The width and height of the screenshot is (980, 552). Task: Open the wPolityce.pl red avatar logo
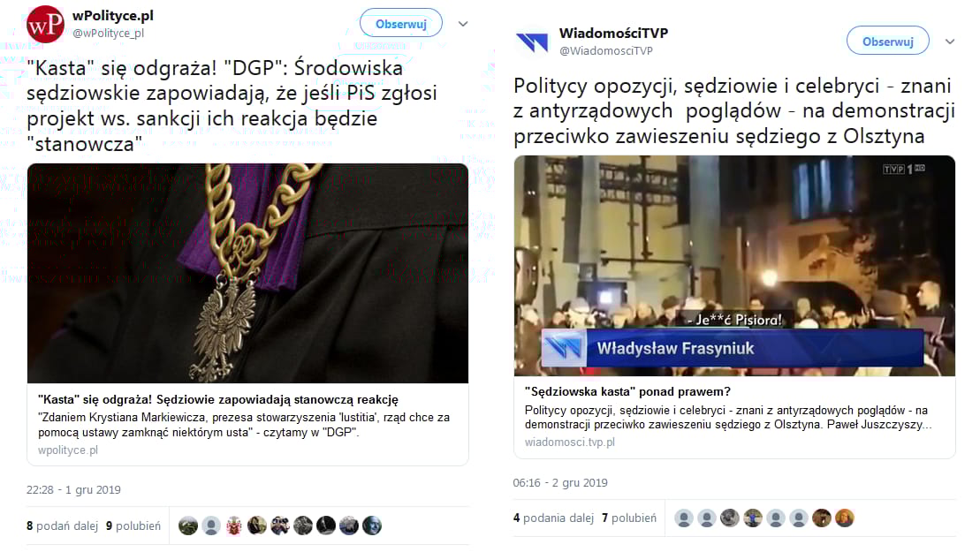45,25
